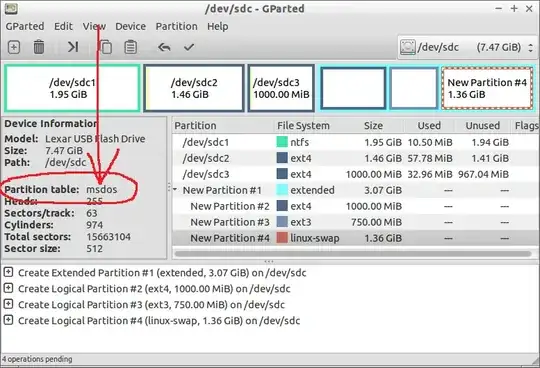Click the Used column header
This screenshot has height=368, width=540.
point(429,126)
